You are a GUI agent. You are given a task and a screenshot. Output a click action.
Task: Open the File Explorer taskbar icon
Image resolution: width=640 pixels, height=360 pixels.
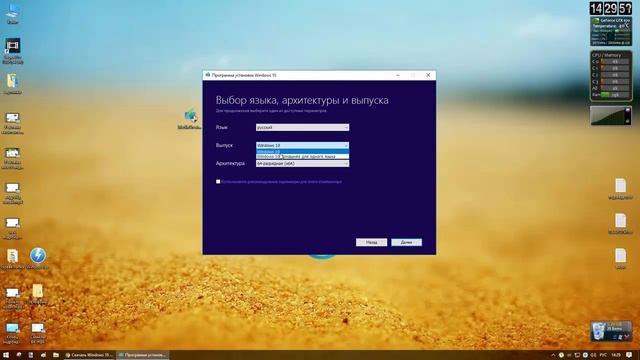click(56, 355)
